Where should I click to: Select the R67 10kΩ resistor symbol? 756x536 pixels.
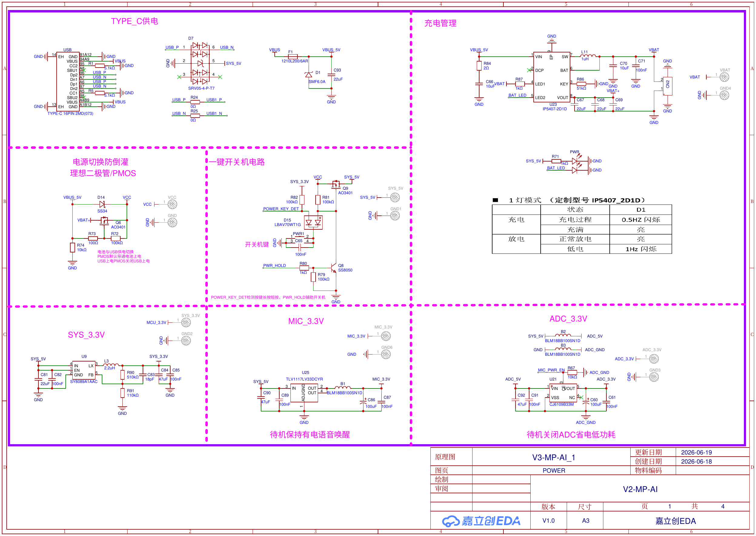[572, 372]
